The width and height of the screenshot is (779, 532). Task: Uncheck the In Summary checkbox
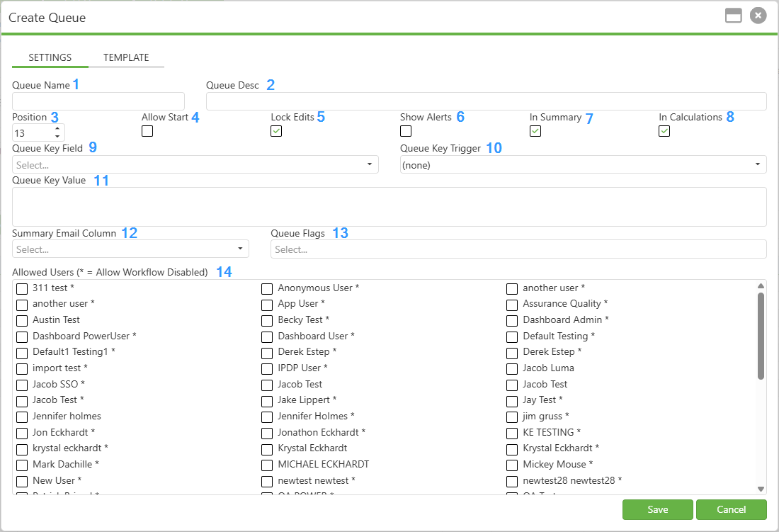(x=535, y=131)
